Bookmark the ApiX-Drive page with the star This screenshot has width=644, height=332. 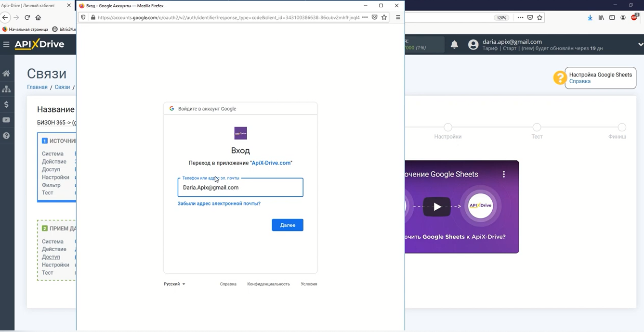(540, 18)
